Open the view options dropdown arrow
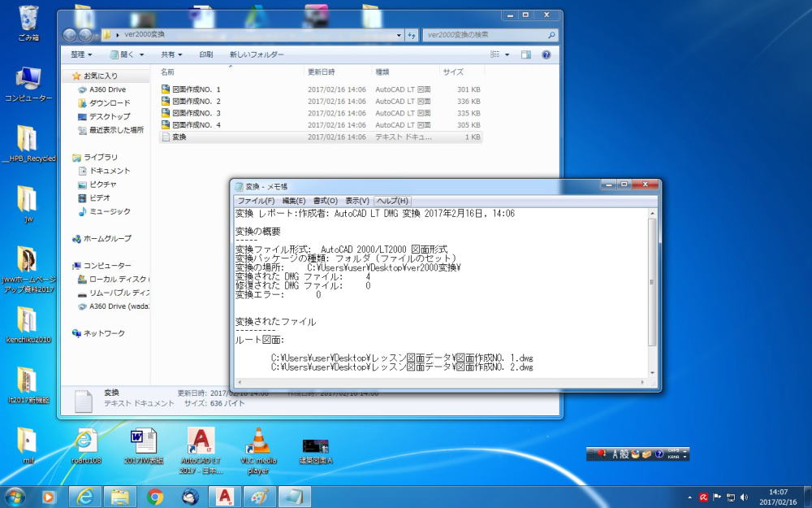 507,54
